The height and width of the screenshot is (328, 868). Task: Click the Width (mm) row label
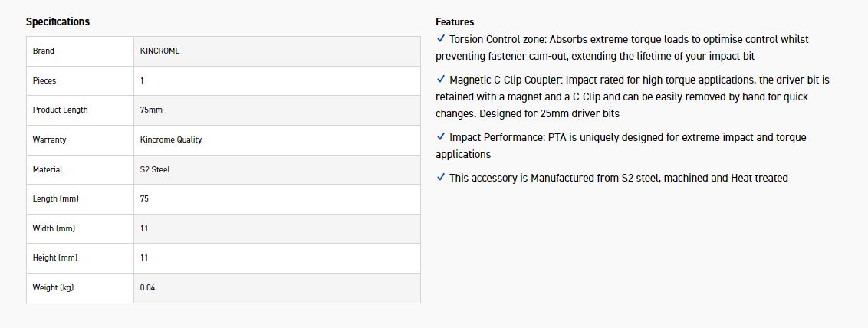54,228
